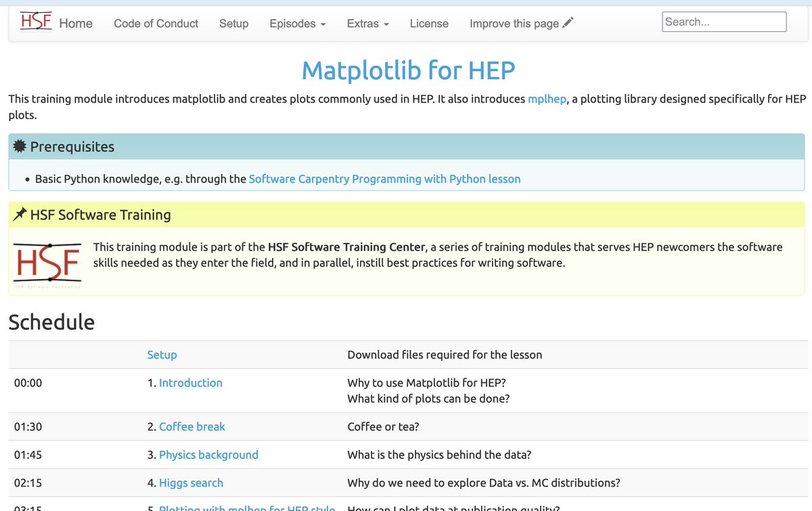This screenshot has height=511, width=812.
Task: Open the Setup link in the schedule
Action: pos(162,355)
